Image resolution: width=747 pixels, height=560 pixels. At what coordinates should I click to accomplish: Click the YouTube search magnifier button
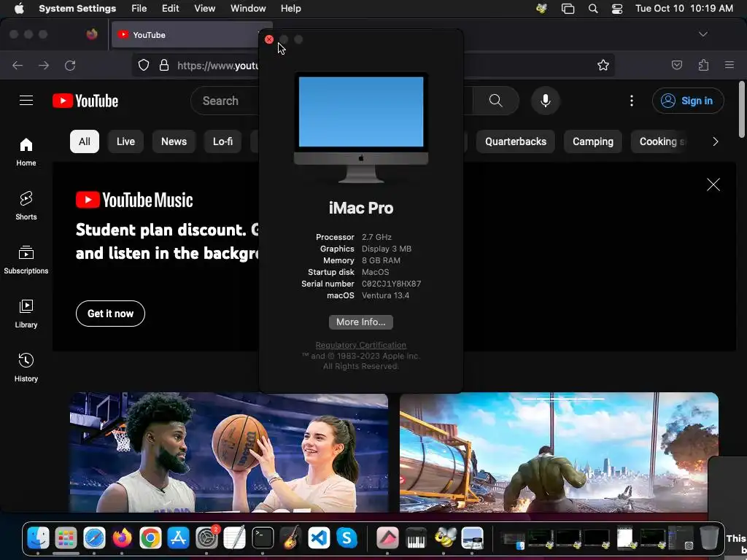click(495, 101)
